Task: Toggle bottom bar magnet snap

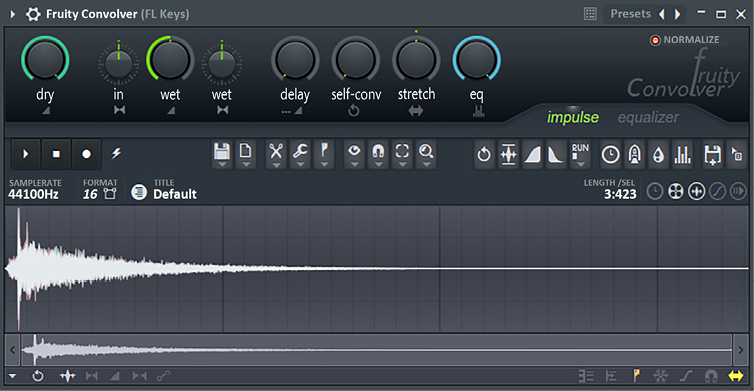Action: (x=711, y=376)
